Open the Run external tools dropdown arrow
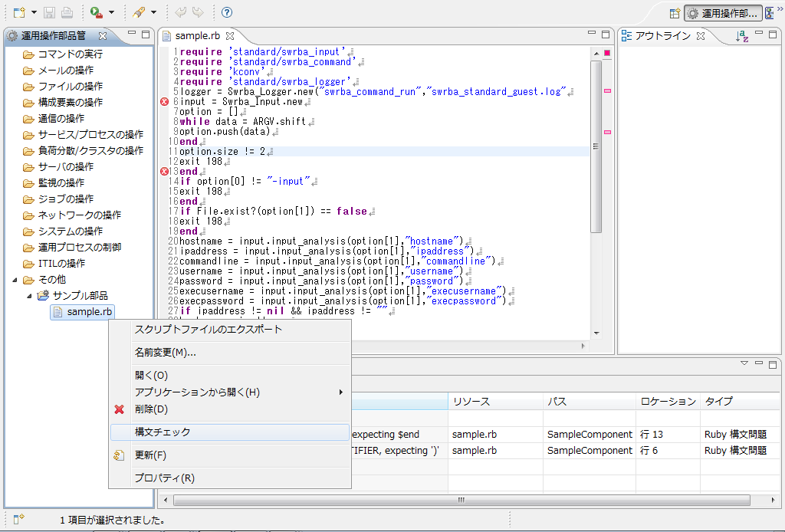Image resolution: width=785 pixels, height=532 pixels. tap(111, 12)
